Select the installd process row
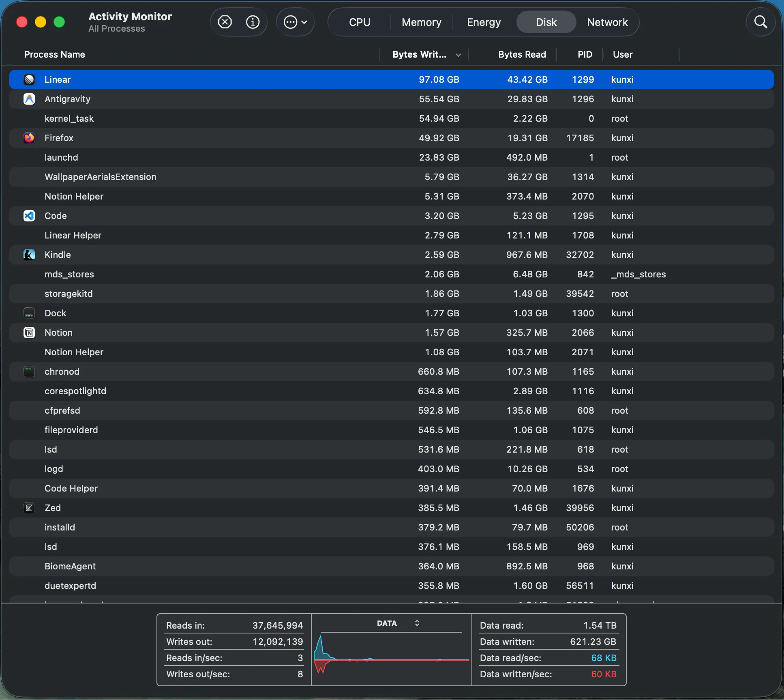784x700 pixels. [x=392, y=527]
